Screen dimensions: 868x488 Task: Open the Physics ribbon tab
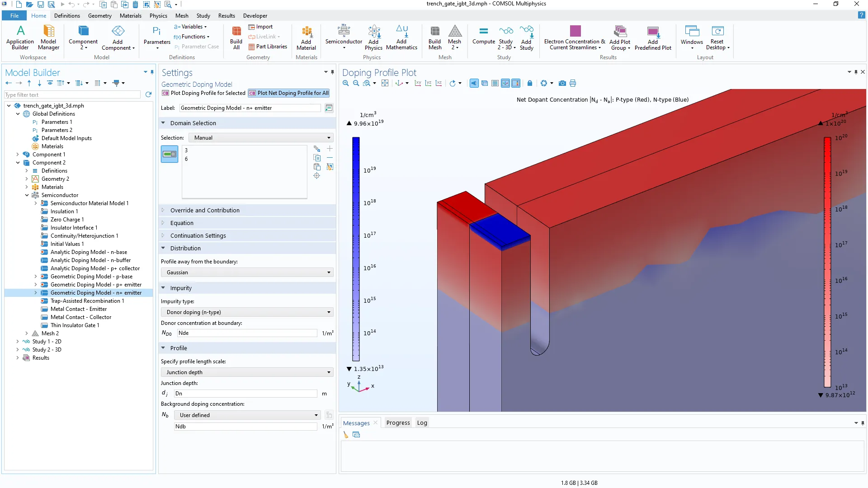pyautogui.click(x=158, y=15)
